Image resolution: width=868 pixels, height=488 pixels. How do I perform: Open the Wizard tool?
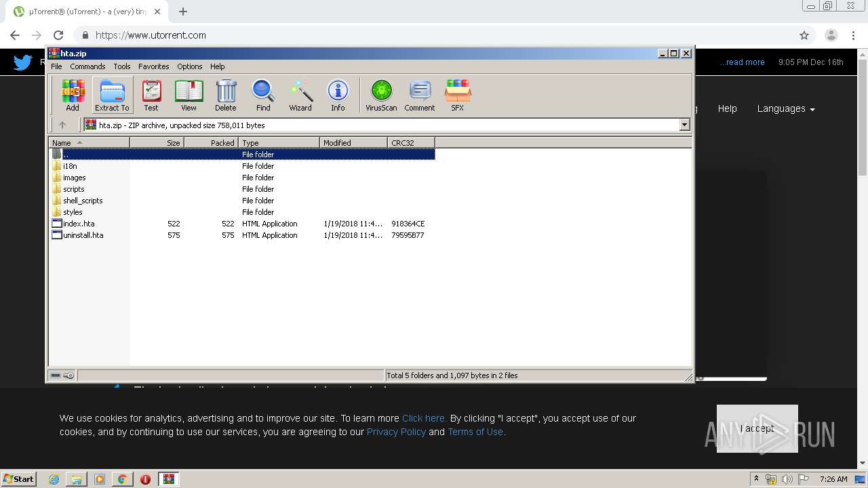[300, 95]
